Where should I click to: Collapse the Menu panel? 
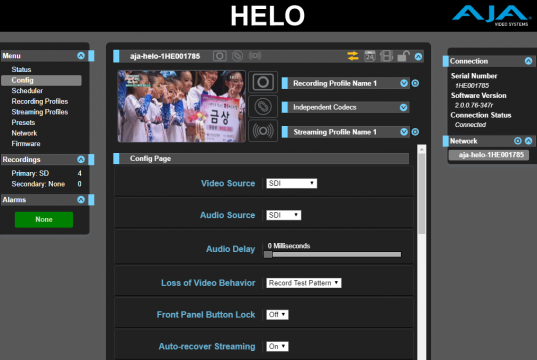pyautogui.click(x=81, y=55)
